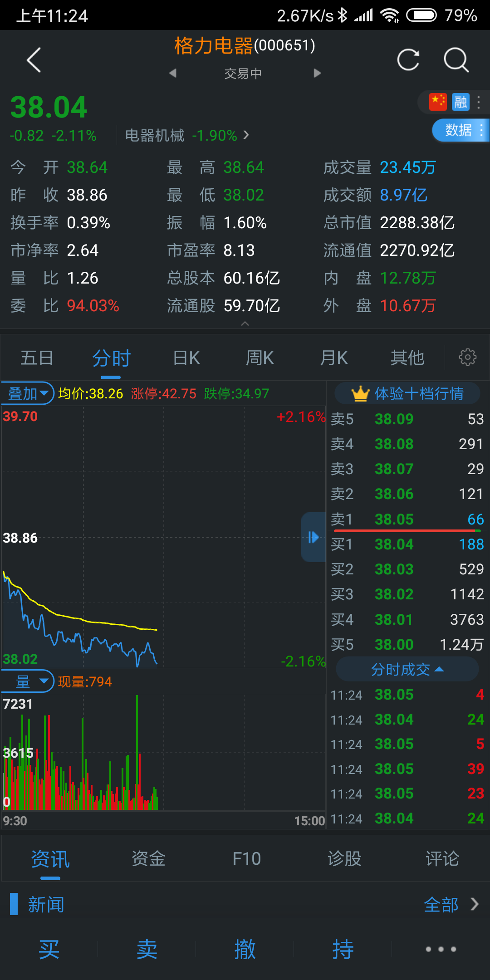Select 卖2 order row at 38.06
This screenshot has width=490, height=980.
click(407, 494)
